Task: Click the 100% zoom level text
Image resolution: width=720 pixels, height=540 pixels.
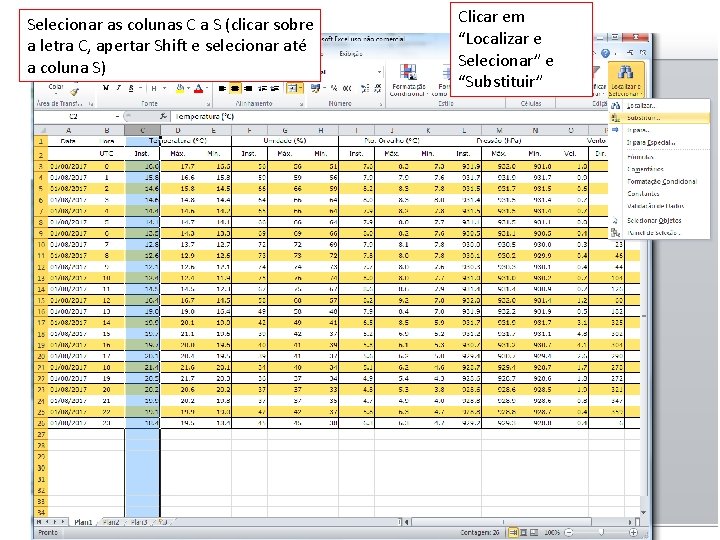Action: point(551,533)
